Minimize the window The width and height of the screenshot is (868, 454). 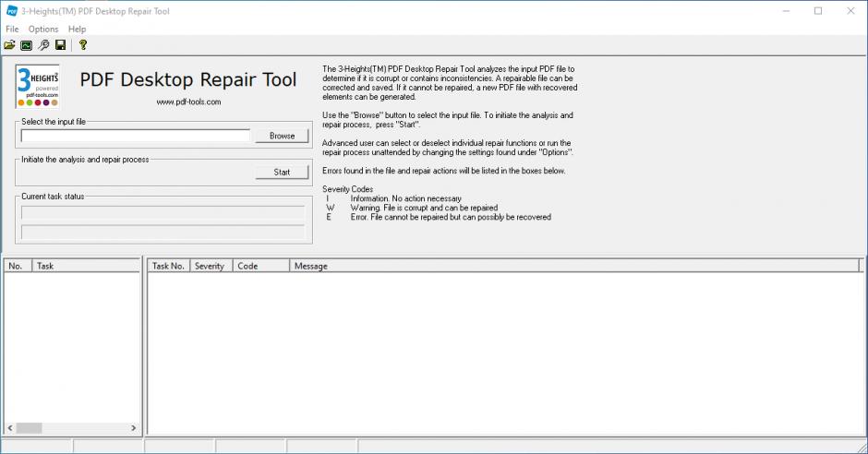[x=786, y=11]
